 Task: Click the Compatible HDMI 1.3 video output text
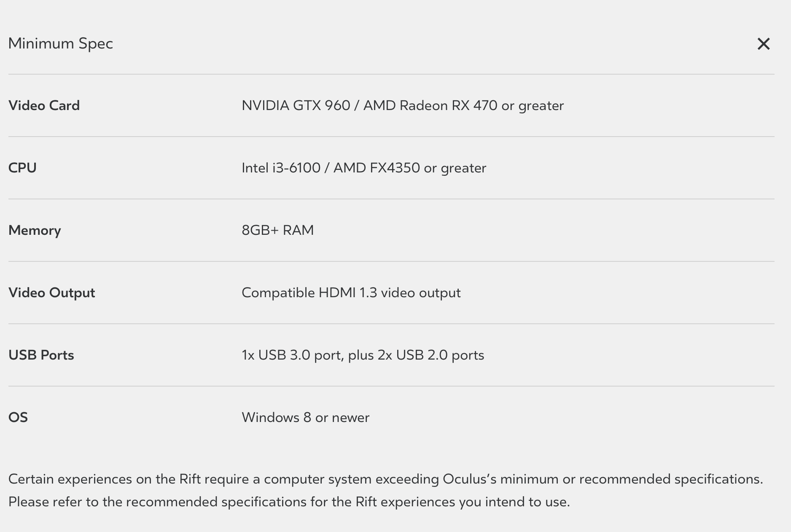tap(351, 293)
